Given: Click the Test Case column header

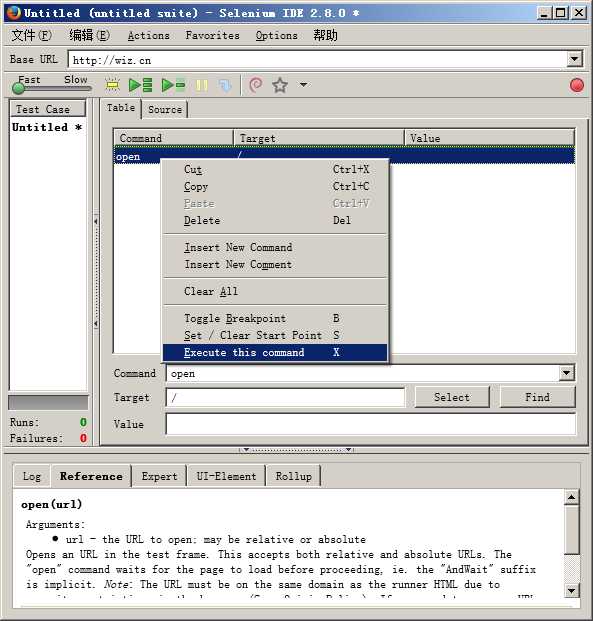Looking at the screenshot, I should (47, 109).
